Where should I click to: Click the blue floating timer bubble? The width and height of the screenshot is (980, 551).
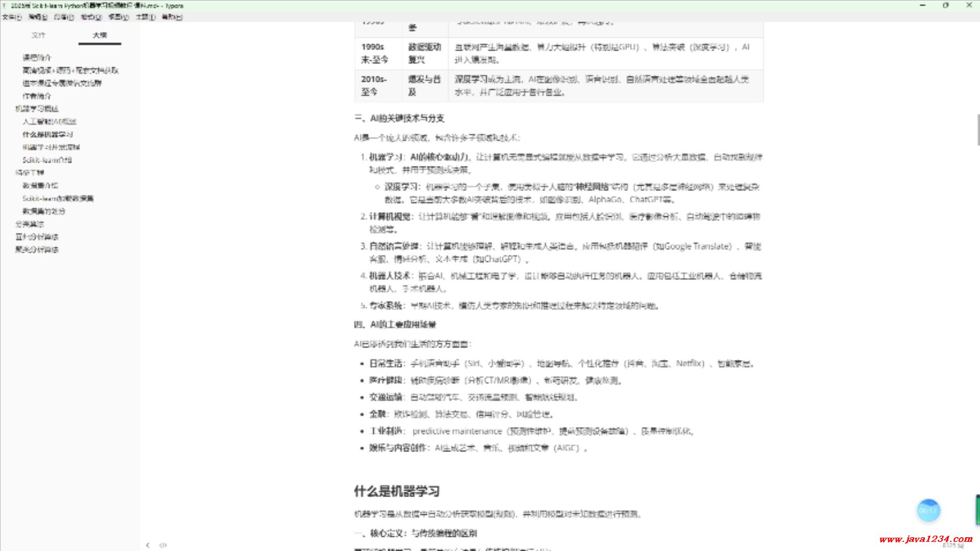[928, 510]
